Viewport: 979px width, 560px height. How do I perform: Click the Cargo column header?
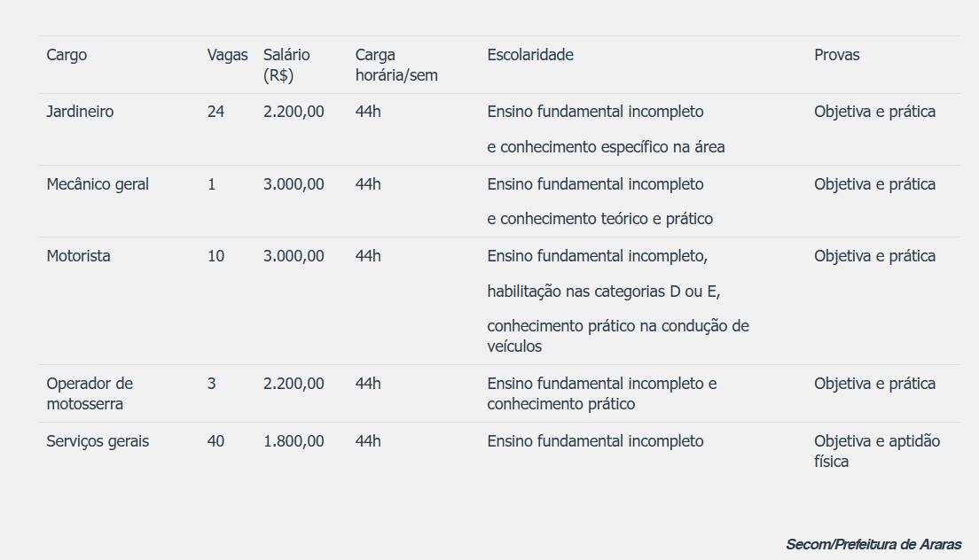pyautogui.click(x=67, y=55)
